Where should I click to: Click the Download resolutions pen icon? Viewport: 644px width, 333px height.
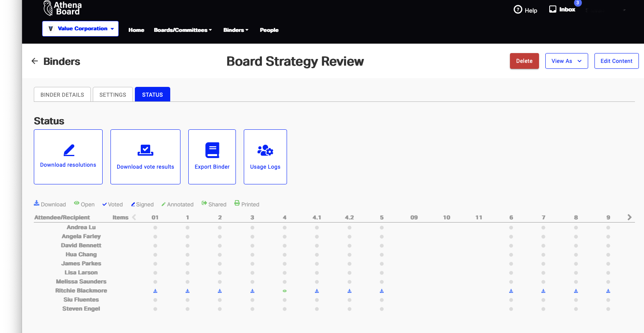[x=69, y=150]
